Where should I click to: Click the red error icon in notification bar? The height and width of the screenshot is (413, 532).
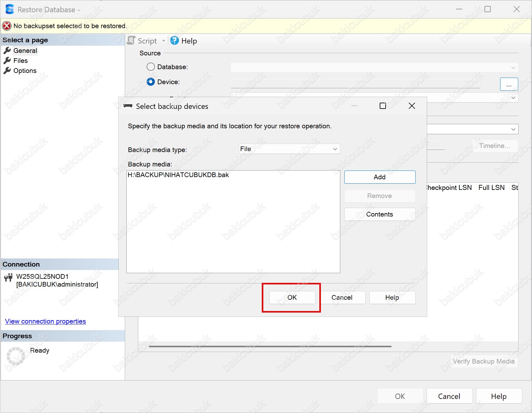click(7, 26)
